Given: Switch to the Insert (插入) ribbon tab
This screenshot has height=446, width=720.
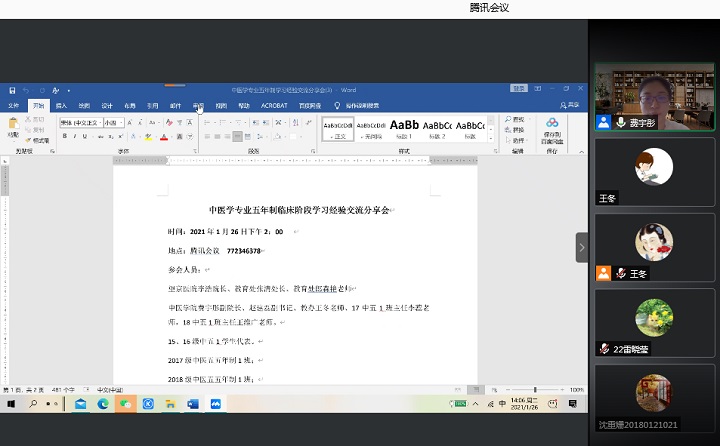Looking at the screenshot, I should point(62,105).
